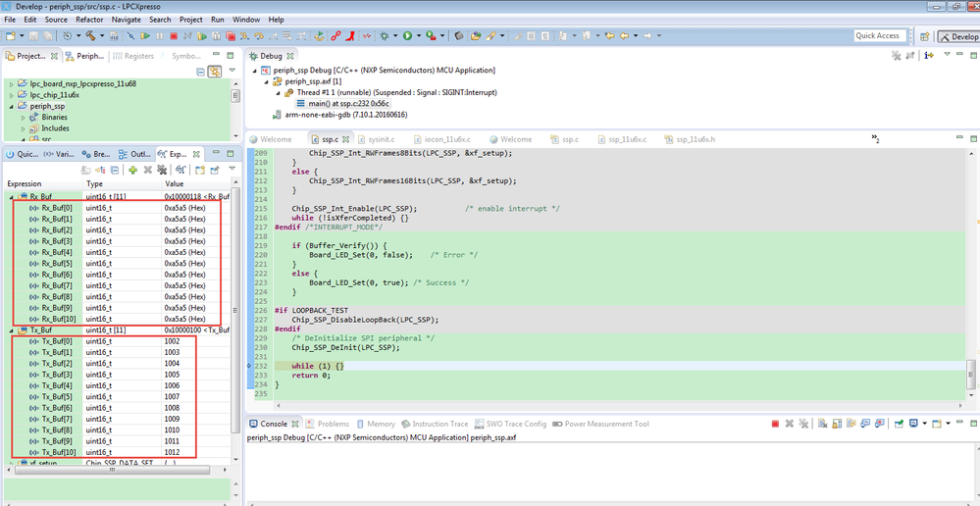Image resolution: width=980 pixels, height=506 pixels.
Task: Open Power Measurement Tool tab
Action: 600,424
